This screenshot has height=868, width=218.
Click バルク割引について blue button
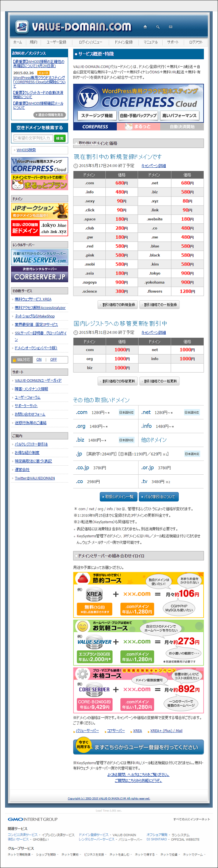[159, 497]
